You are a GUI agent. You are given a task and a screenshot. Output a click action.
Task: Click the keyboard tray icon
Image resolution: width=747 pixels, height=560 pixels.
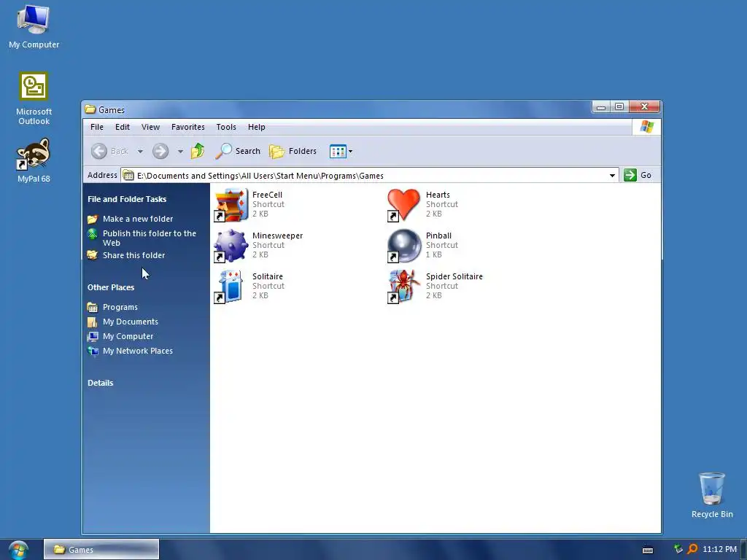[648, 550]
